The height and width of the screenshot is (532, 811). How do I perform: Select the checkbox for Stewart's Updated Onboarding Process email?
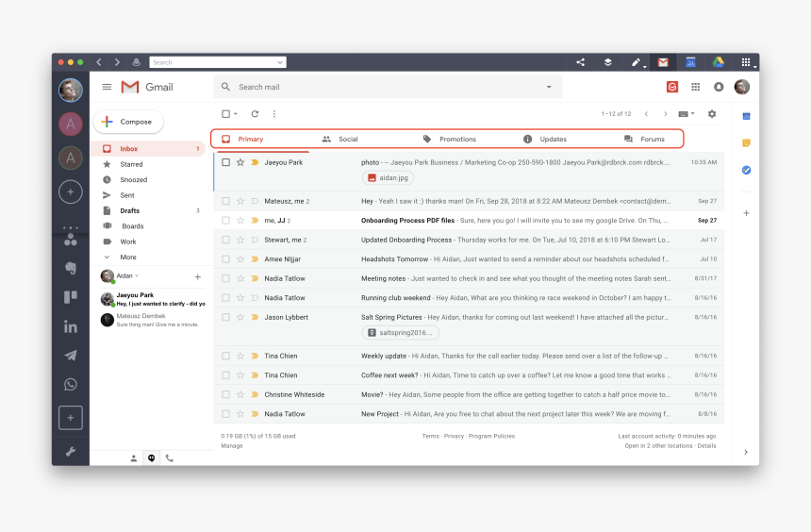click(x=226, y=240)
